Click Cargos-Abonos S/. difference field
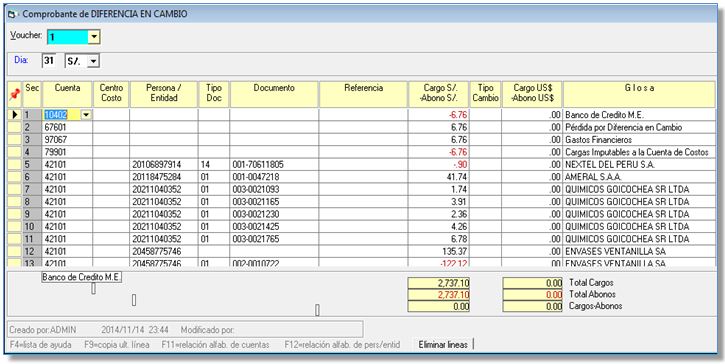This screenshot has height=364, width=725. (438, 306)
